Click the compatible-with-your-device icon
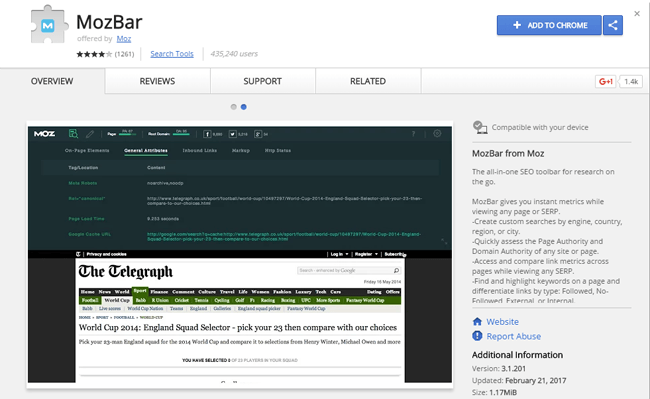The width and height of the screenshot is (650, 399). point(480,127)
